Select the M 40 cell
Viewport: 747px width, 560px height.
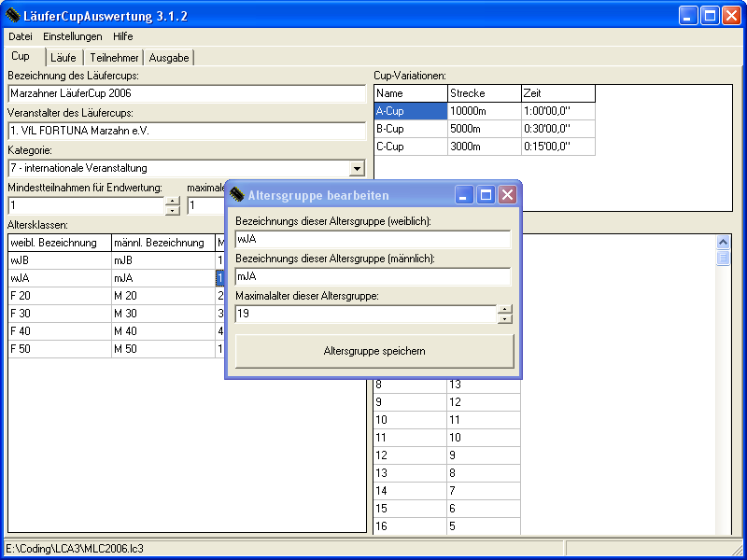pos(163,331)
